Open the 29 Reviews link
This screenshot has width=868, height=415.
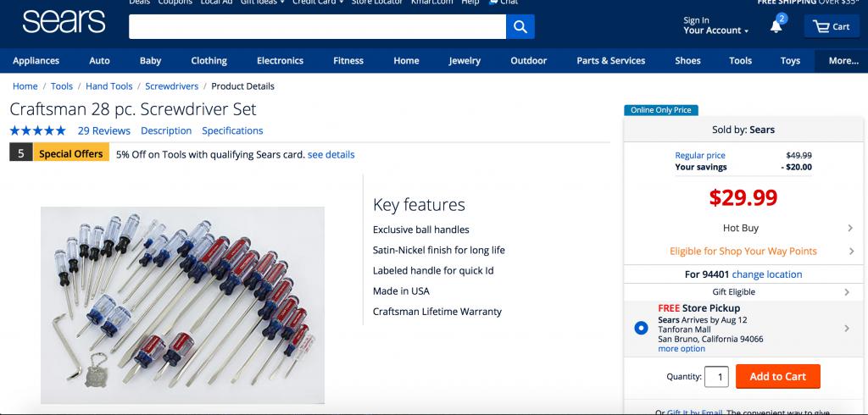(103, 130)
